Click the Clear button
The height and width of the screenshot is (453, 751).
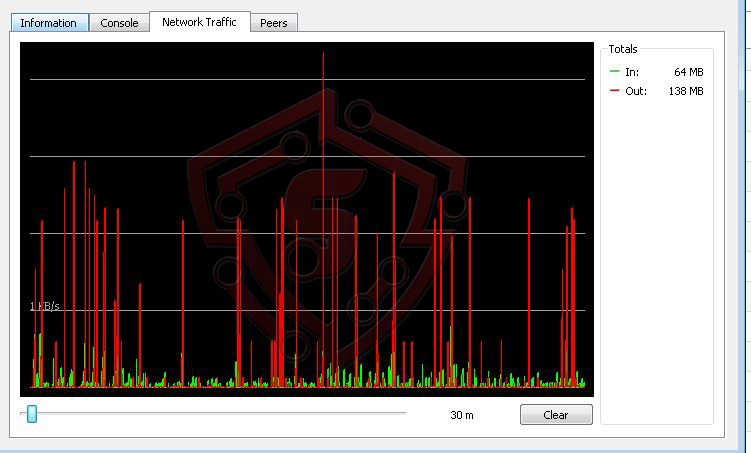(x=556, y=415)
